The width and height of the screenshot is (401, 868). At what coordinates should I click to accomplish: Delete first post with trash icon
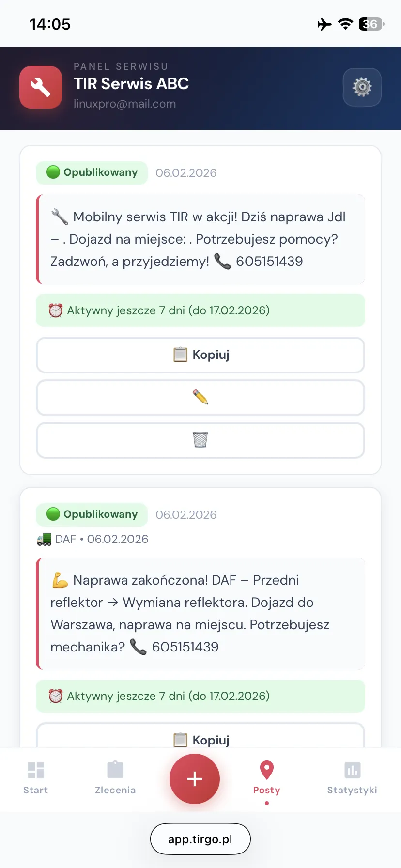pos(200,440)
